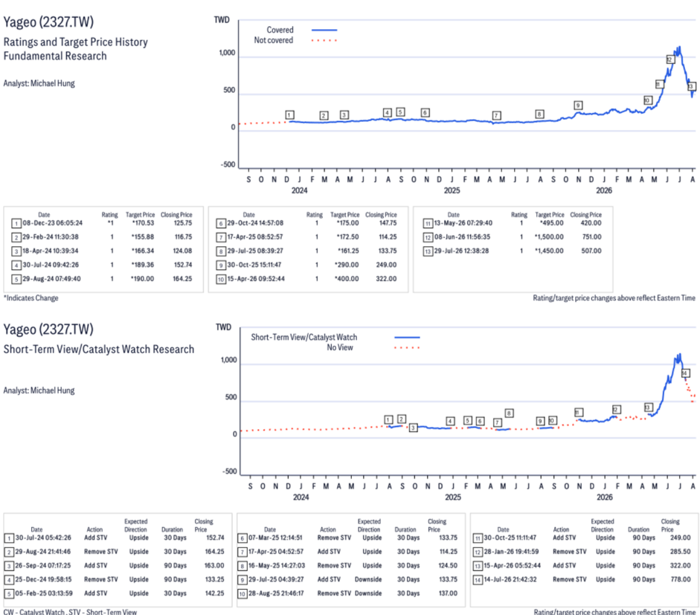Select target price "*189.36"
The width and height of the screenshot is (700, 615).
click(x=142, y=265)
